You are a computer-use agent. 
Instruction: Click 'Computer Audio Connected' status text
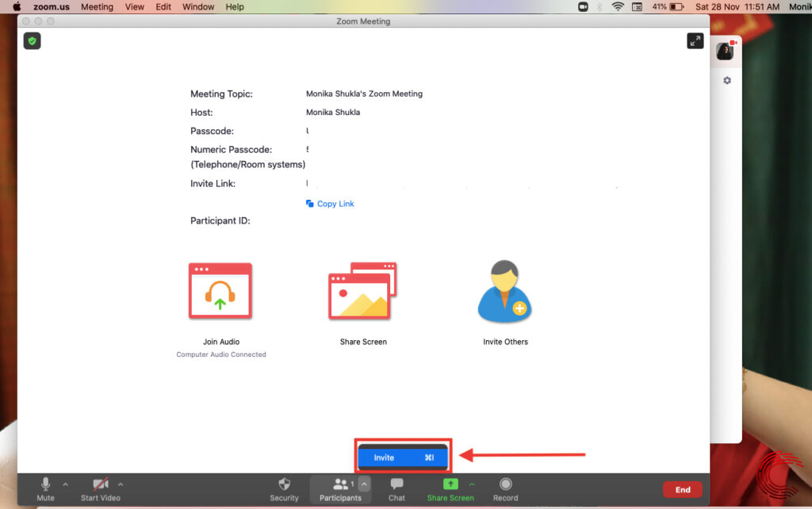click(221, 354)
